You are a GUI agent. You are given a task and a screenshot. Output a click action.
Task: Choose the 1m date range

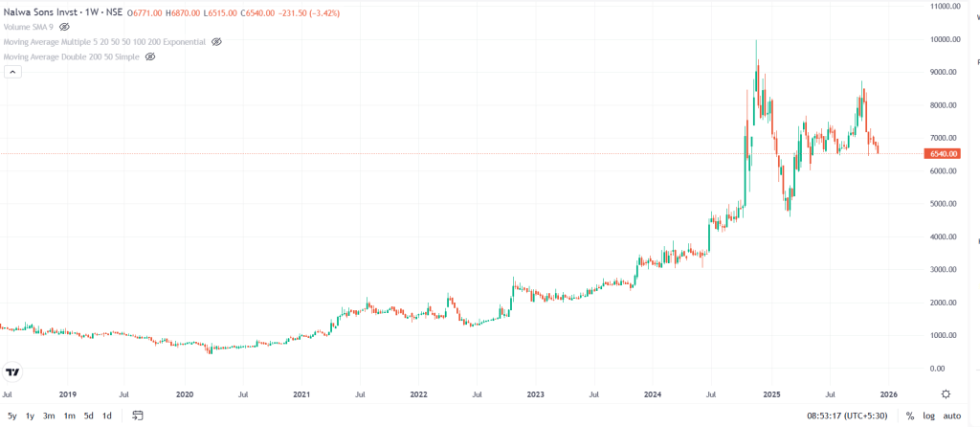coord(70,416)
